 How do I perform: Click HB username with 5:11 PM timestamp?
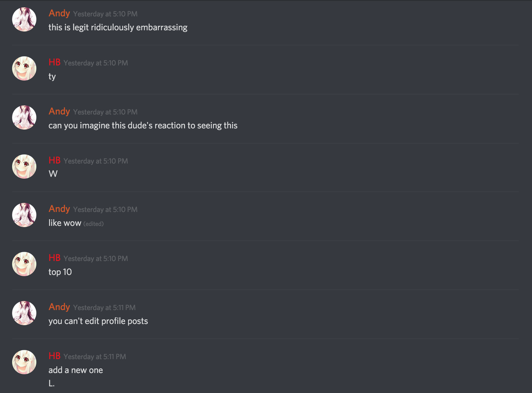[x=55, y=356]
